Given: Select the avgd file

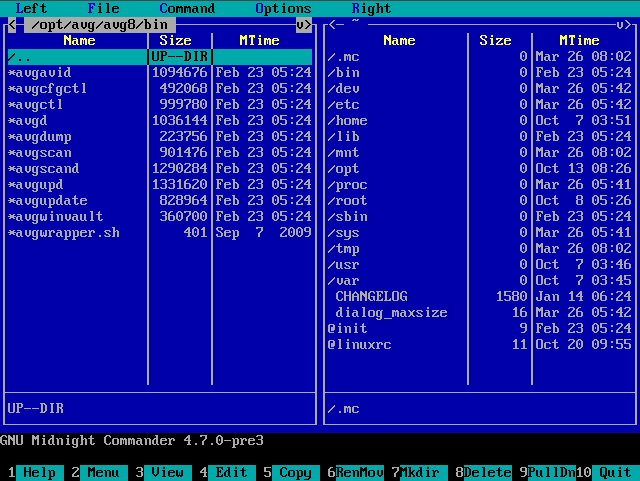Looking at the screenshot, I should tap(160, 120).
